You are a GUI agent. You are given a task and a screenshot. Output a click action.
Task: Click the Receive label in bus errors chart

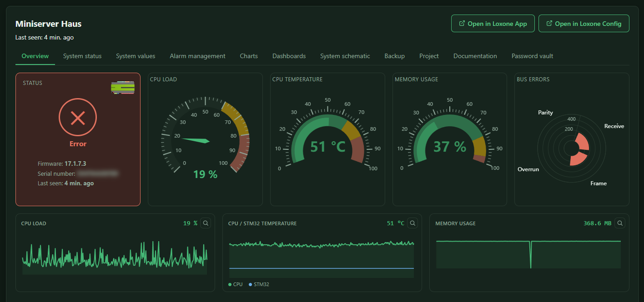click(x=614, y=126)
